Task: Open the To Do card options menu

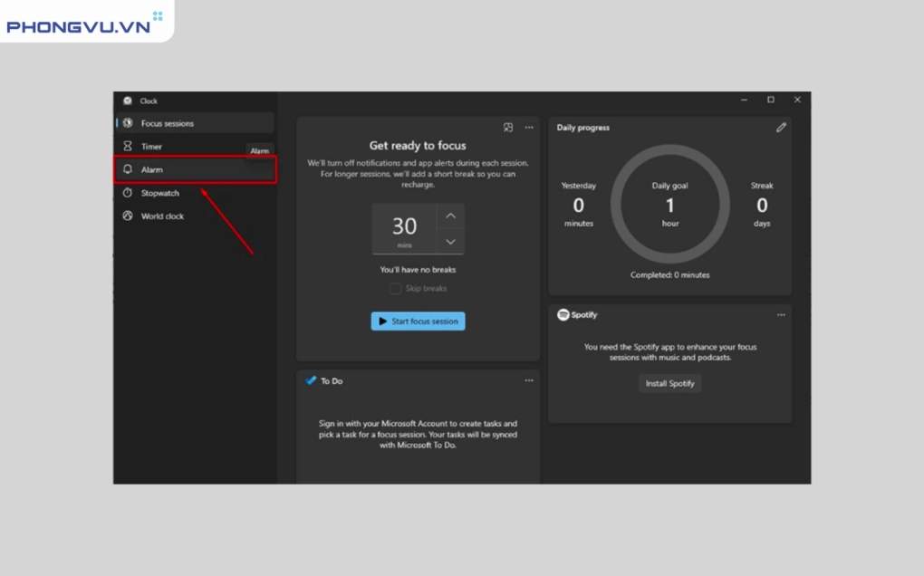Action: point(529,380)
